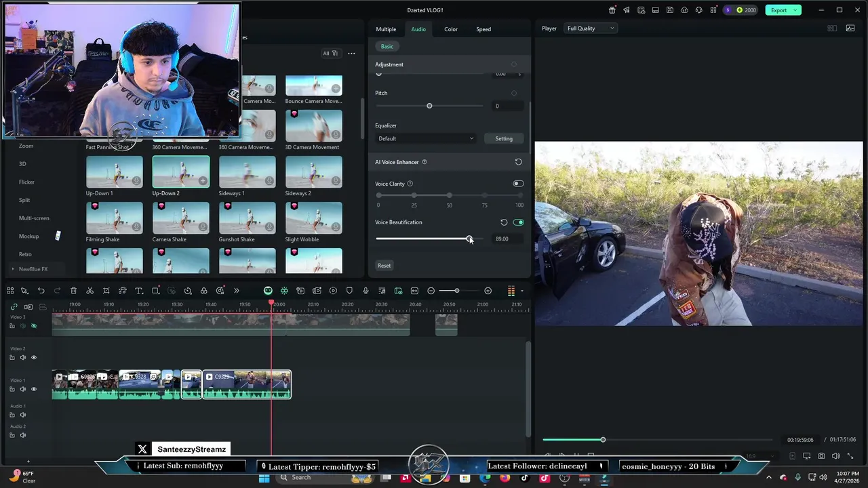Take a snapshot with the camera icon

pos(821,456)
